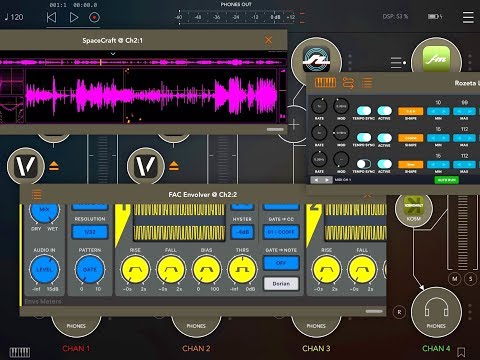Open the Dorian scale selector
The image size is (480, 360).
coord(281,284)
